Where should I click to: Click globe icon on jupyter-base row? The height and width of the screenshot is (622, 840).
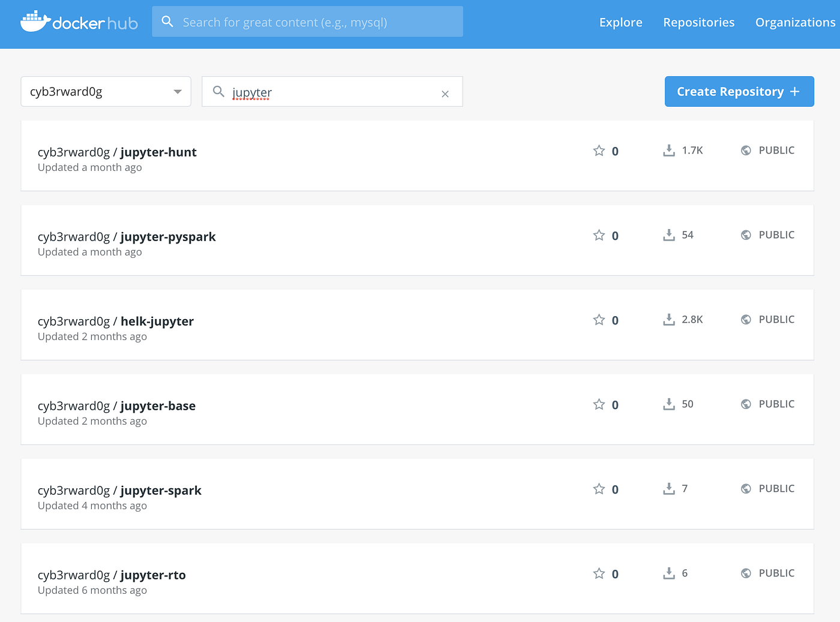point(746,404)
